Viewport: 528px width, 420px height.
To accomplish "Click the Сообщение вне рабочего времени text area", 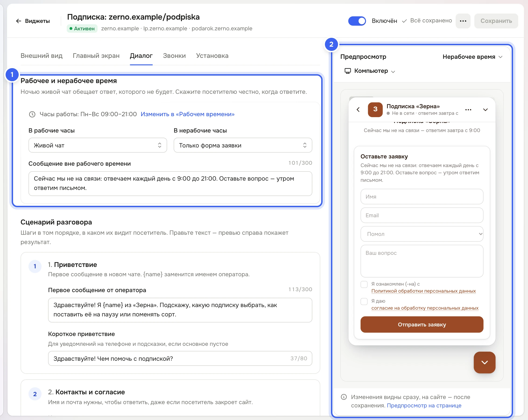I will [x=170, y=184].
